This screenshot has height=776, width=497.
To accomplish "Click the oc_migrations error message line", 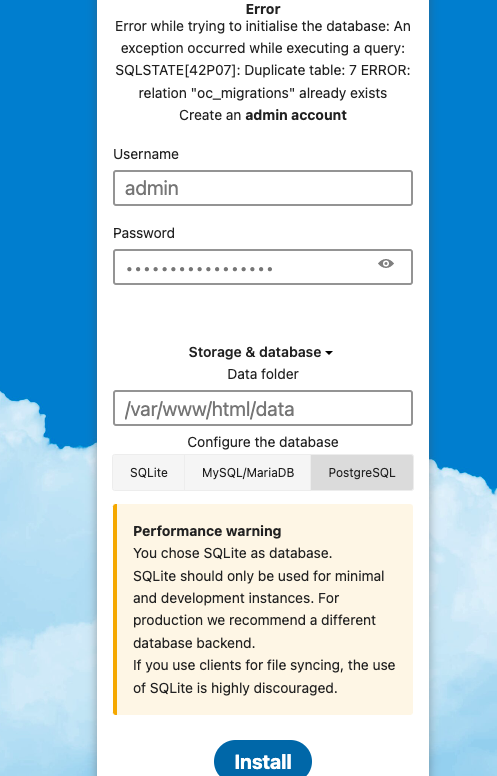I will (x=263, y=93).
